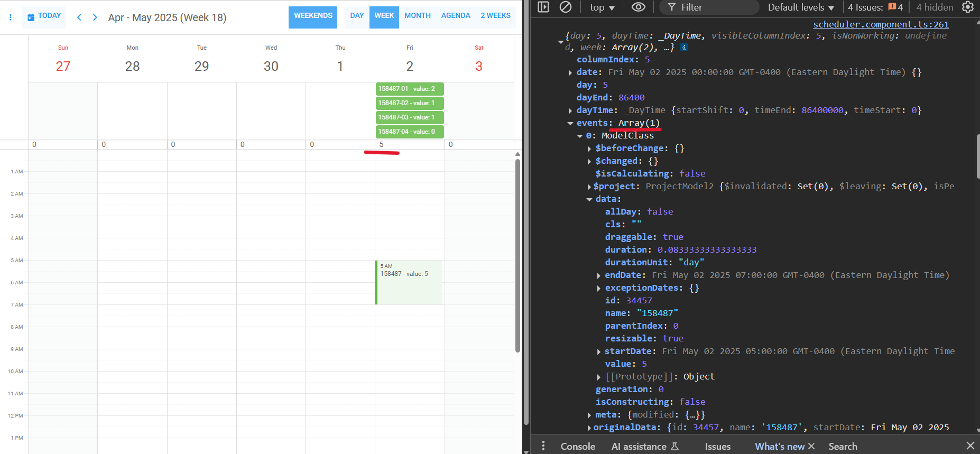Open the console settings gear
980x454 pixels.
tap(968, 7)
